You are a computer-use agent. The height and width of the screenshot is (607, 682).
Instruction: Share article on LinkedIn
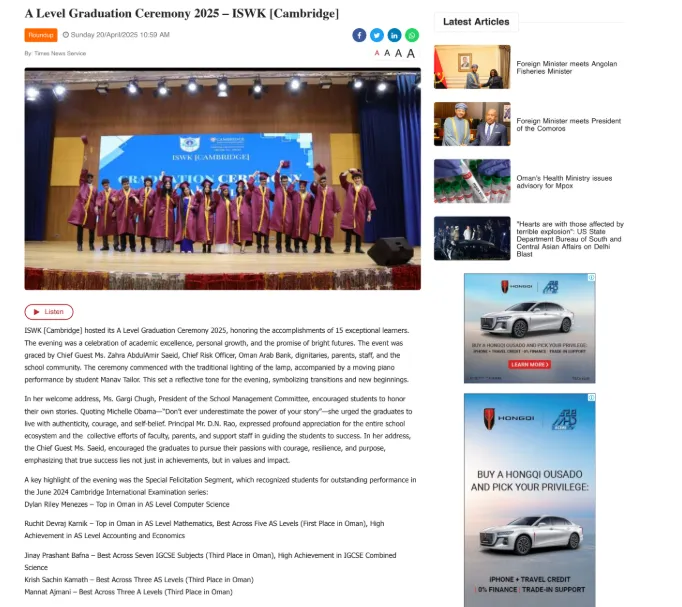(394, 35)
